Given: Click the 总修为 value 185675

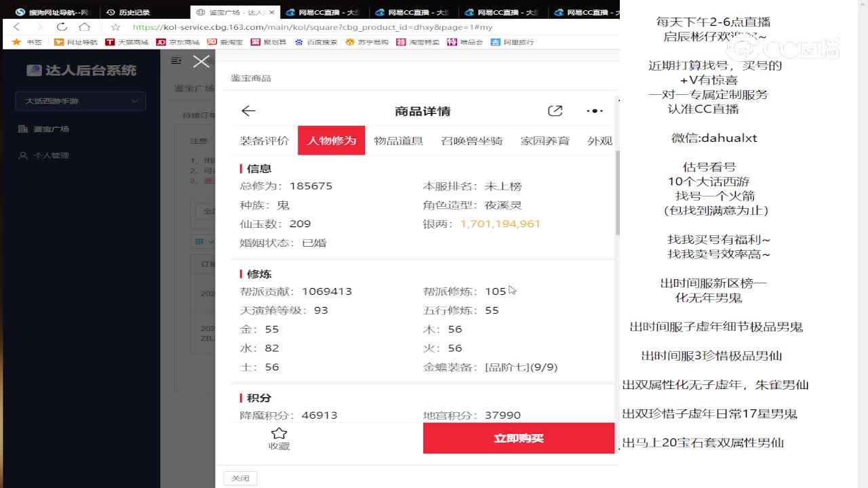Looking at the screenshot, I should pyautogui.click(x=311, y=186).
